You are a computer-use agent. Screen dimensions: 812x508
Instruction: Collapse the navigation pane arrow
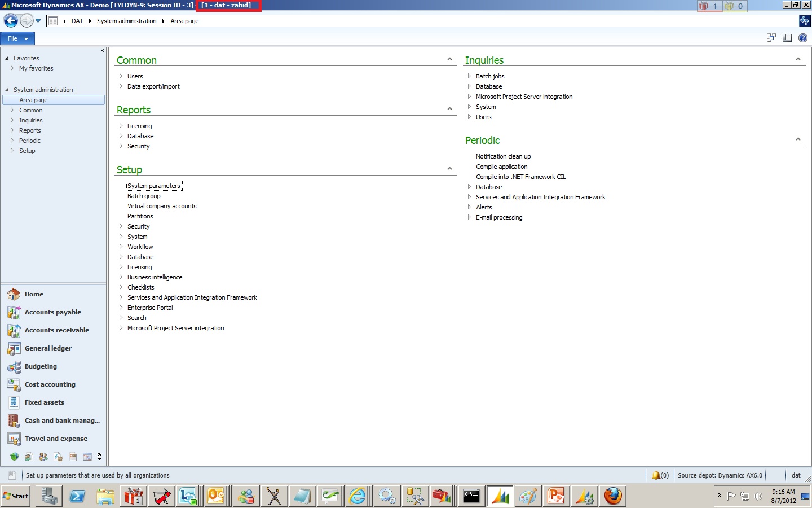pyautogui.click(x=103, y=51)
